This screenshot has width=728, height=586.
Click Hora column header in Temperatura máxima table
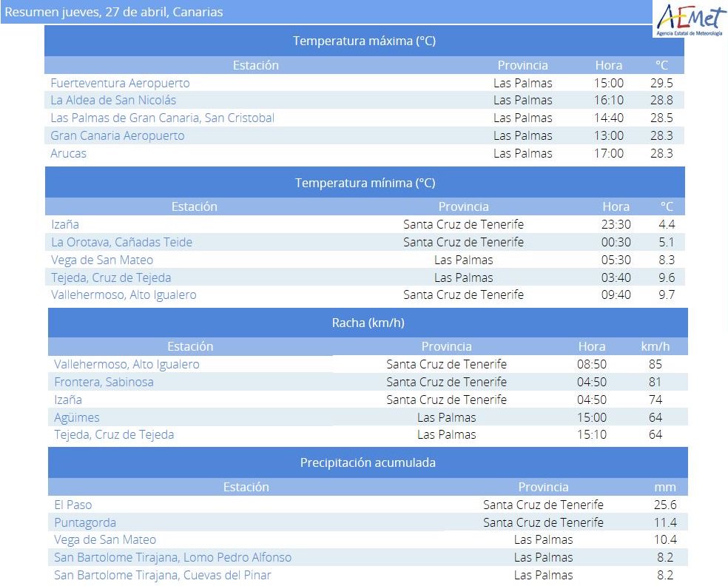[x=609, y=65]
